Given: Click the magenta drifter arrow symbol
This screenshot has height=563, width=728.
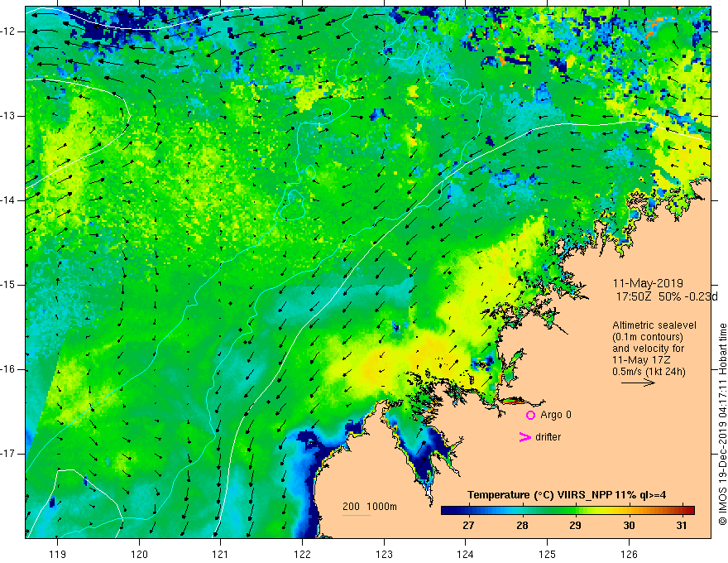Looking at the screenshot, I should pos(525,437).
